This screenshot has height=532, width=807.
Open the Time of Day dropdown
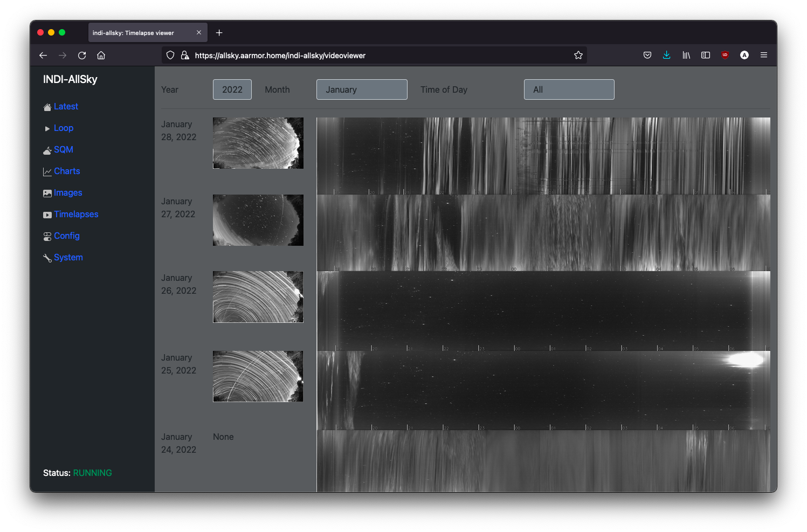coord(569,89)
